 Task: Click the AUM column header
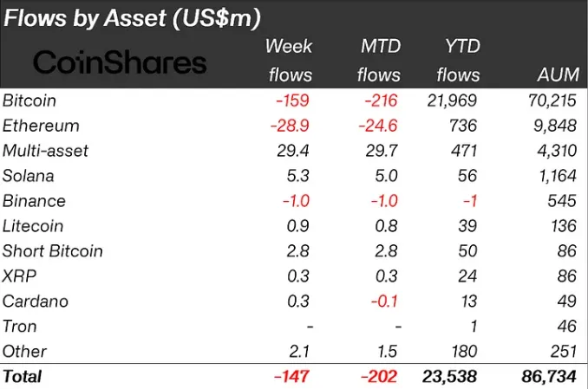(x=559, y=75)
